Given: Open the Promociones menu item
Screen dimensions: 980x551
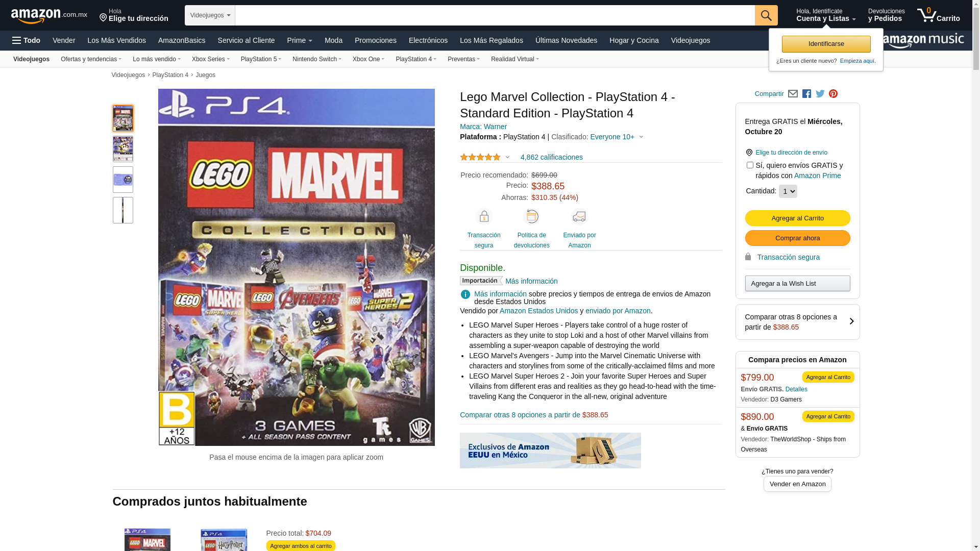Looking at the screenshot, I should coord(375,40).
